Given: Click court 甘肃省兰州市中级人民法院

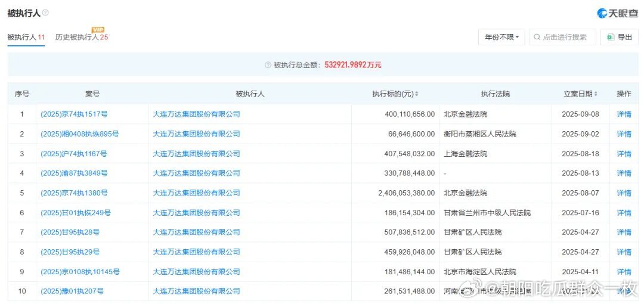Looking at the screenshot, I should tap(487, 213).
